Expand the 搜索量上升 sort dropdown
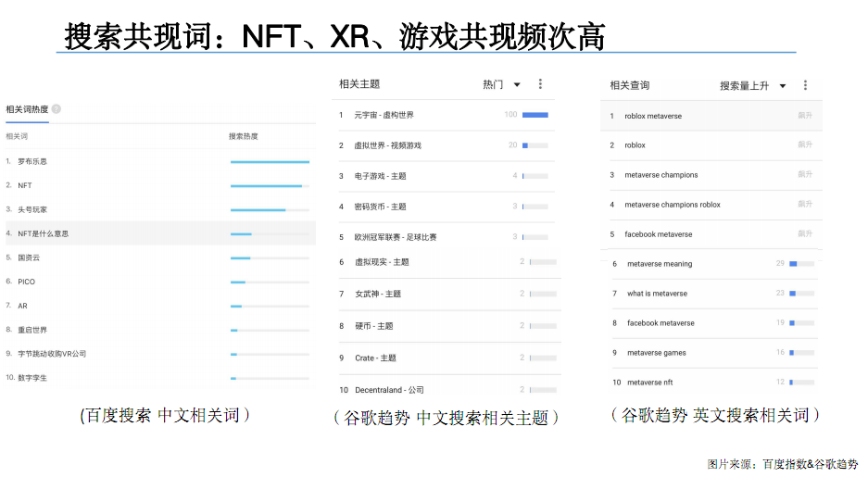Screen dimensions: 868x477 tap(783, 86)
